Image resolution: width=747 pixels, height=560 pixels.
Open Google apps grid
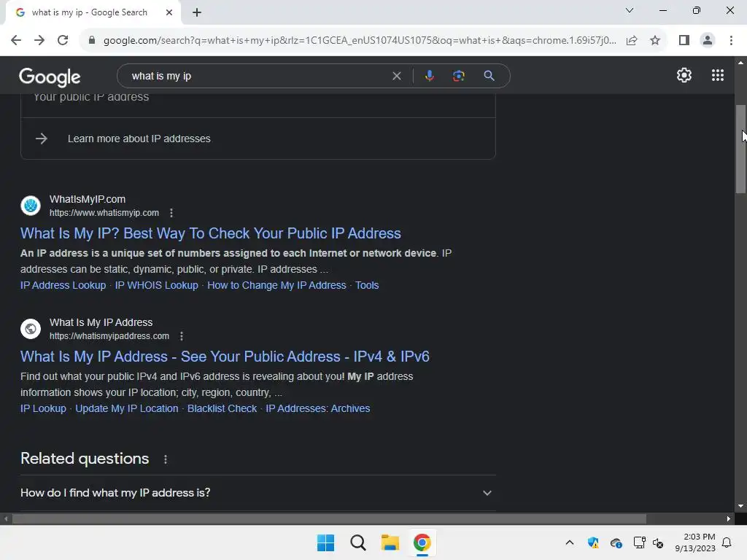pos(718,75)
